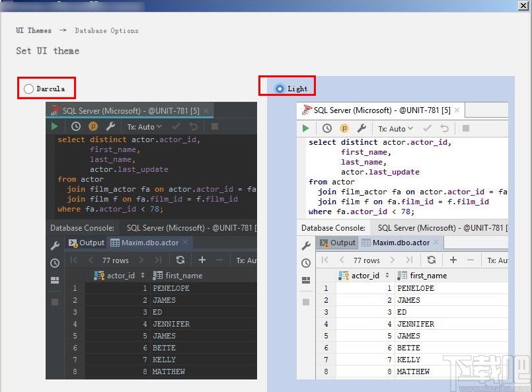Click the delete row minus icon in Light results

click(x=471, y=260)
